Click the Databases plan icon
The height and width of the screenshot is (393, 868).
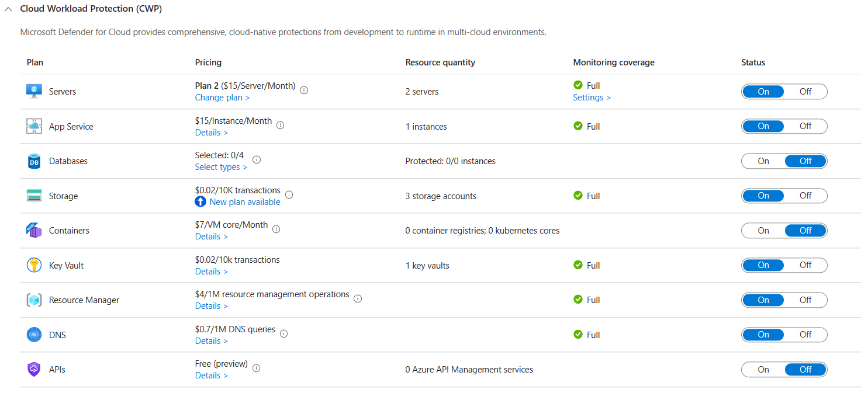click(34, 161)
